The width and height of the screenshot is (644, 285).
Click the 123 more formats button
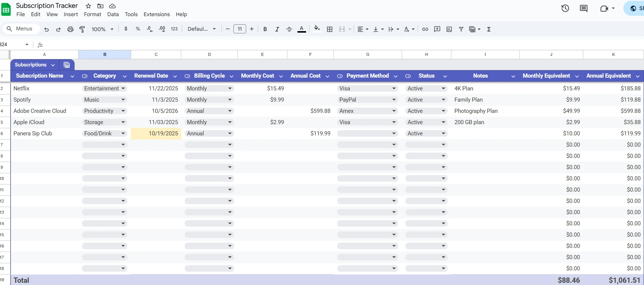(x=174, y=29)
